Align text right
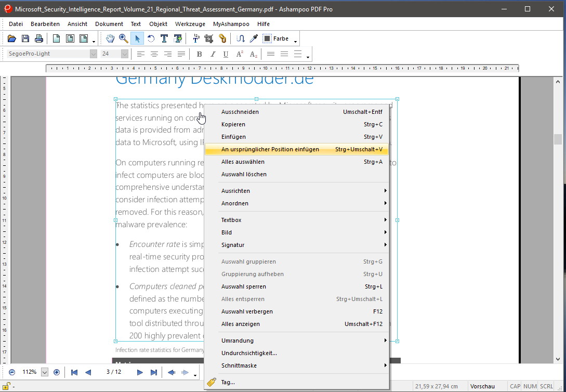 168,54
